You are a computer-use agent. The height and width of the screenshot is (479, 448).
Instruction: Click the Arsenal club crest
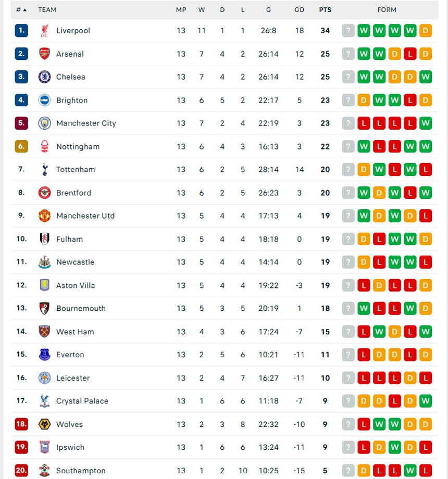pos(45,54)
